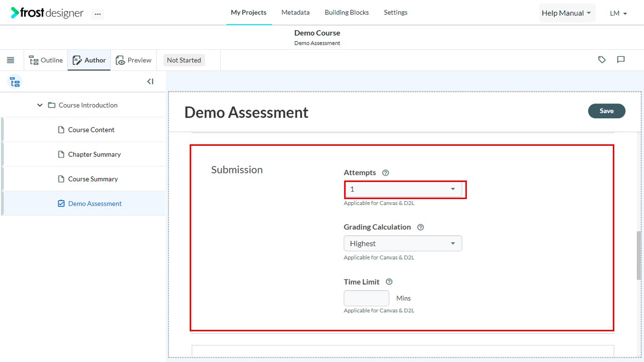Switch to the Preview view
Viewport: 644px width, 362px height.
pos(133,60)
